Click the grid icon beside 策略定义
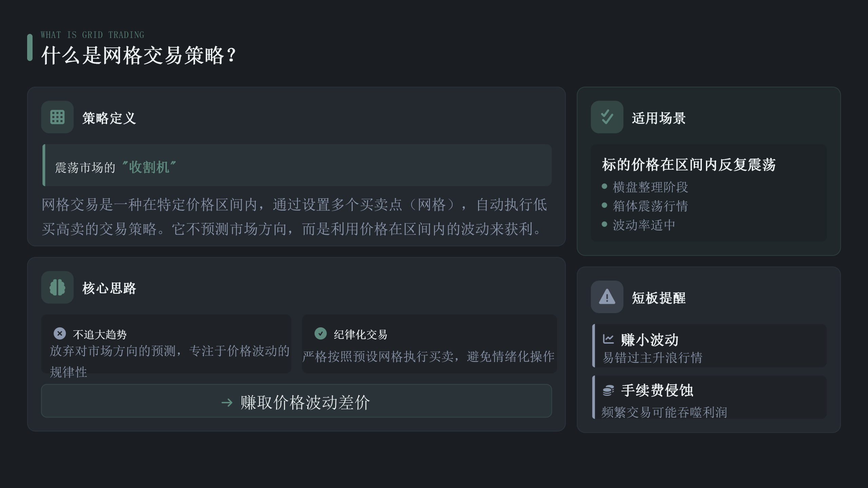 [x=57, y=117]
